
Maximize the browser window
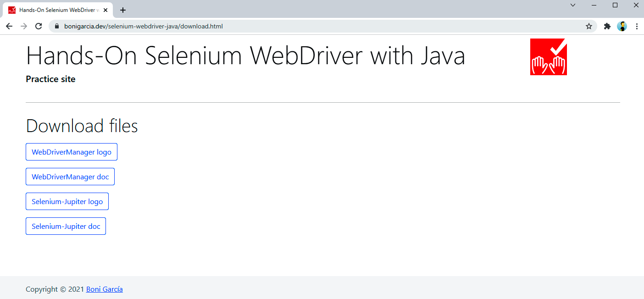coord(615,5)
